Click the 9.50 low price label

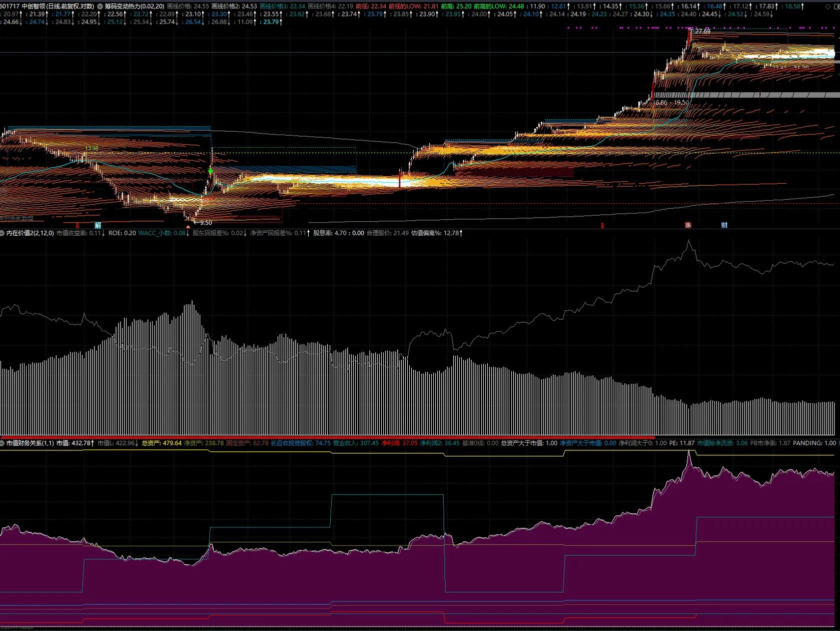[206, 223]
